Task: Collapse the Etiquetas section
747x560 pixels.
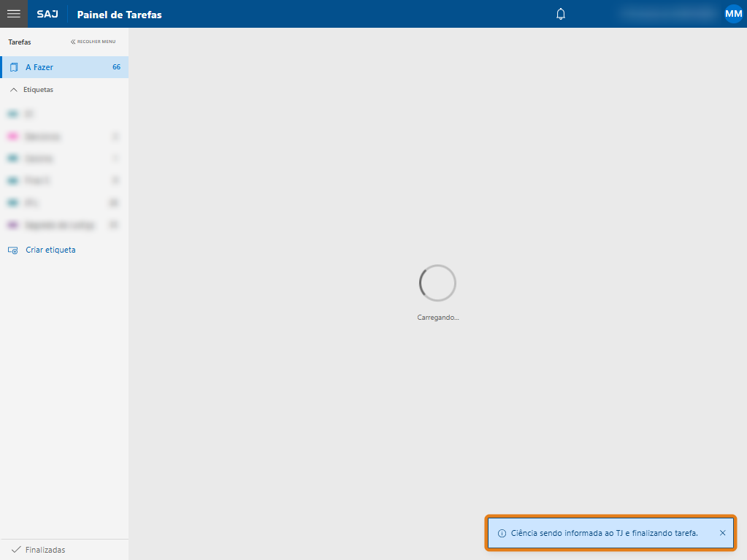Action: click(13, 90)
